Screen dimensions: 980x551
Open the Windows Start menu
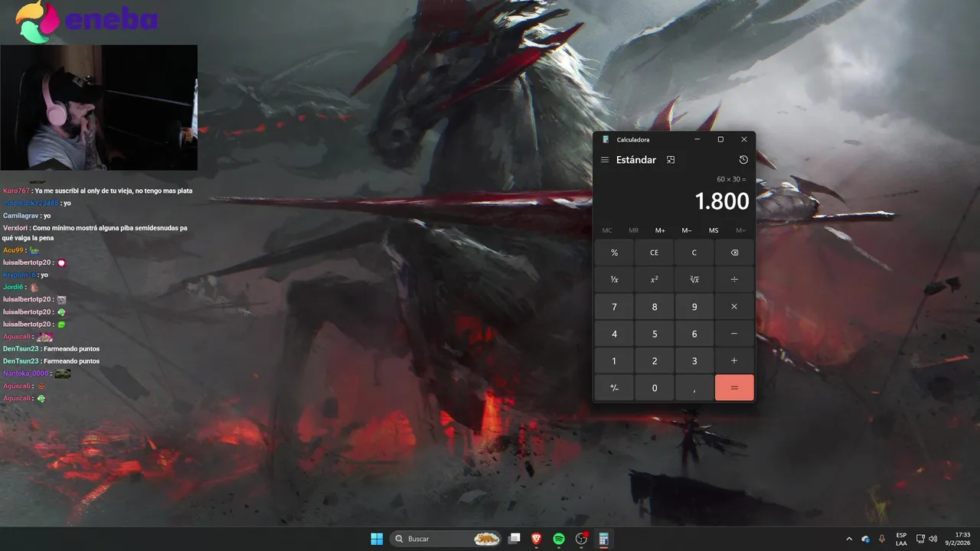377,539
